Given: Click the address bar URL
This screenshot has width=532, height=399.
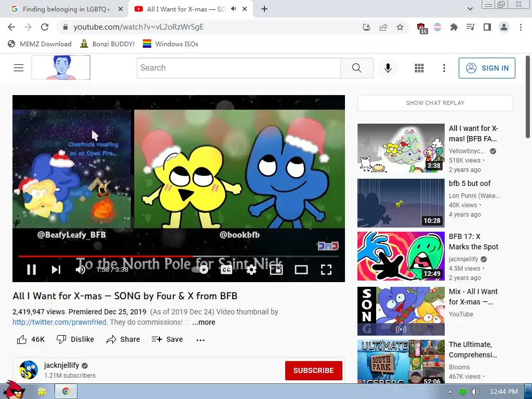Looking at the screenshot, I should [x=138, y=27].
